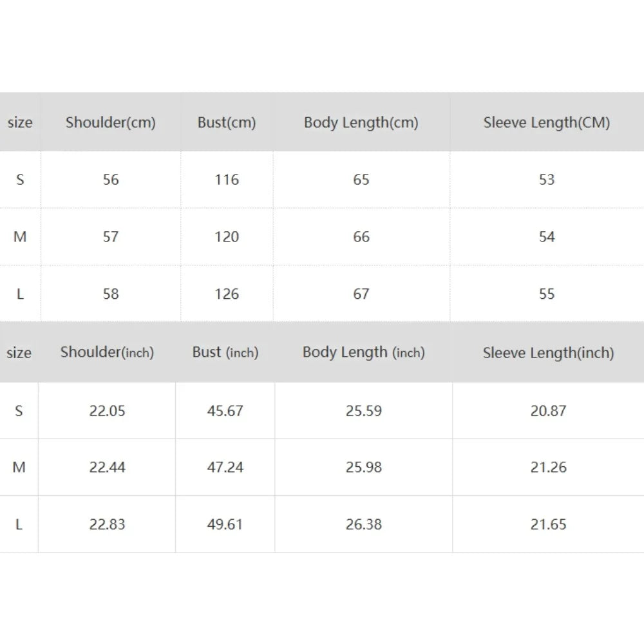
Task: Click the Body Length (inch) header
Action: [364, 352]
